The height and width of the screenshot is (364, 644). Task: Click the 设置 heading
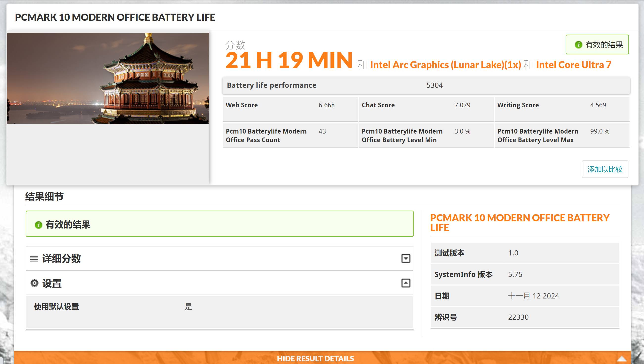[x=52, y=283]
